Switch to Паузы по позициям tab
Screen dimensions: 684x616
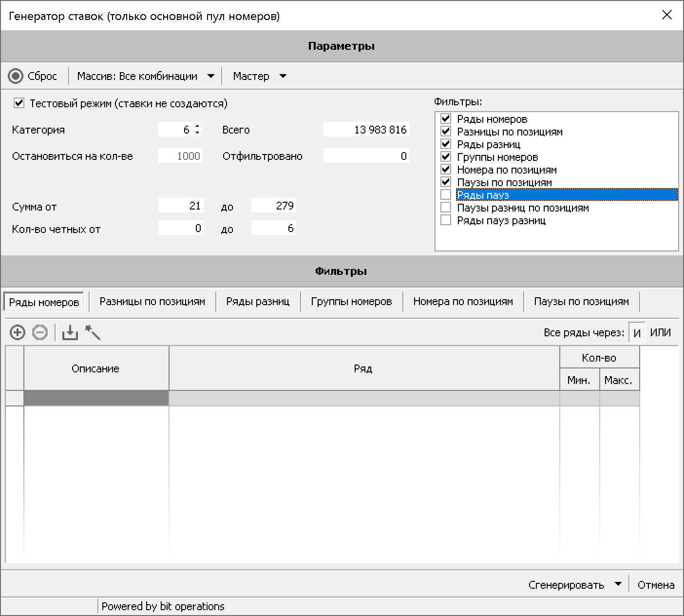coord(581,302)
